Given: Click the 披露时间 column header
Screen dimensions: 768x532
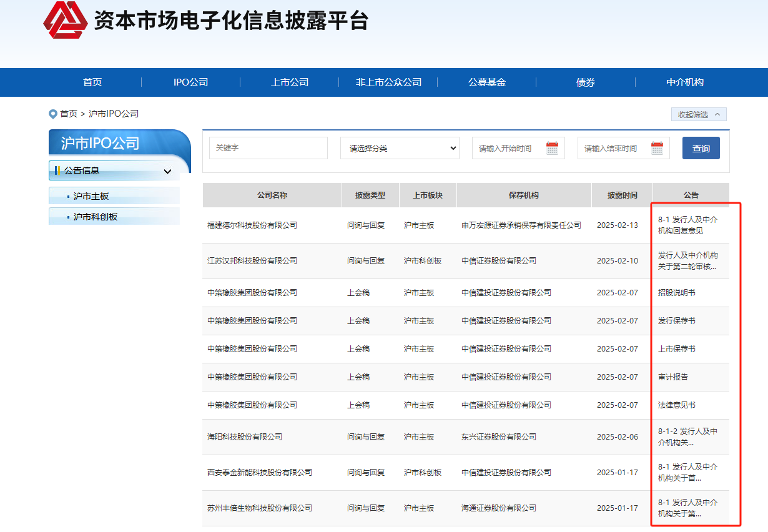Looking at the screenshot, I should (x=623, y=195).
